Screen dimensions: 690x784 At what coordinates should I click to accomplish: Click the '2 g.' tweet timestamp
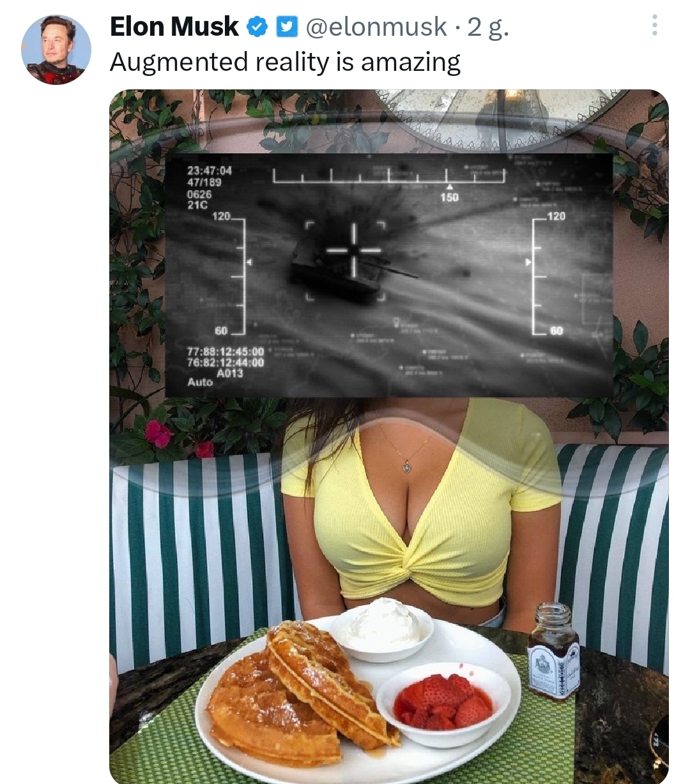[x=489, y=27]
